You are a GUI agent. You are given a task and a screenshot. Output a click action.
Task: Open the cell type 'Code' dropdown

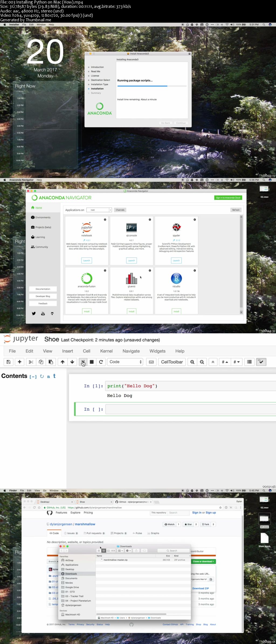(x=125, y=362)
